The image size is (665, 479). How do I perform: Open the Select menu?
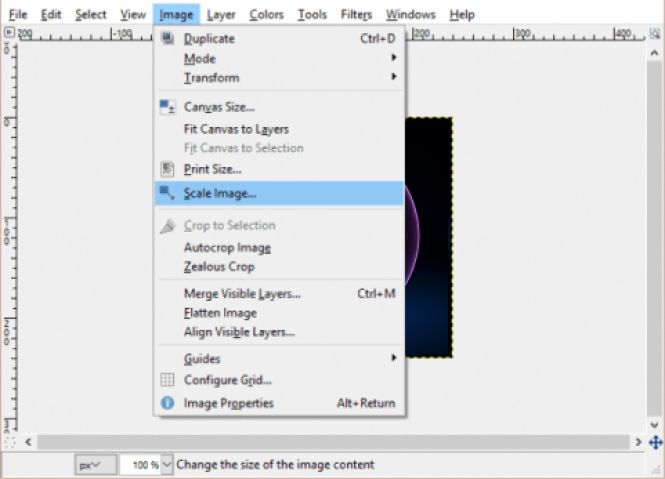click(x=90, y=15)
